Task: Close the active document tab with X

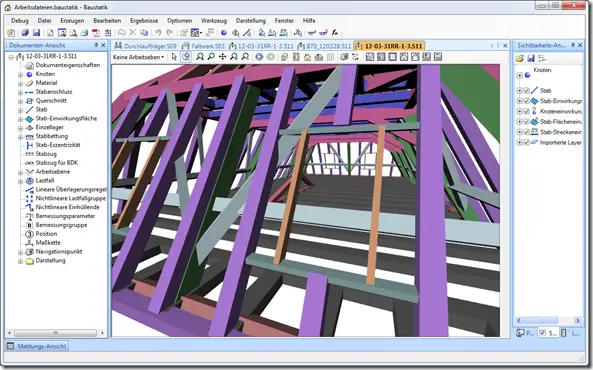Action: [x=505, y=45]
